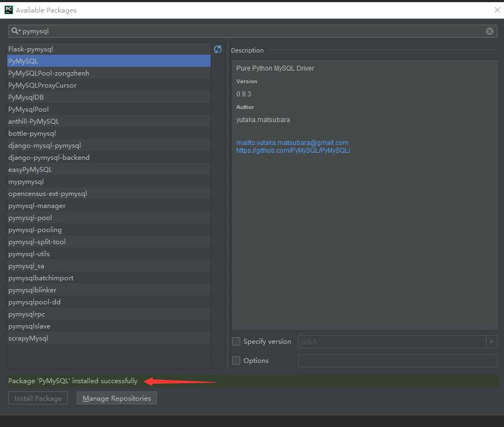Image resolution: width=504 pixels, height=427 pixels.
Task: Open the yutaka.matsubara mailto link
Action: coord(293,143)
